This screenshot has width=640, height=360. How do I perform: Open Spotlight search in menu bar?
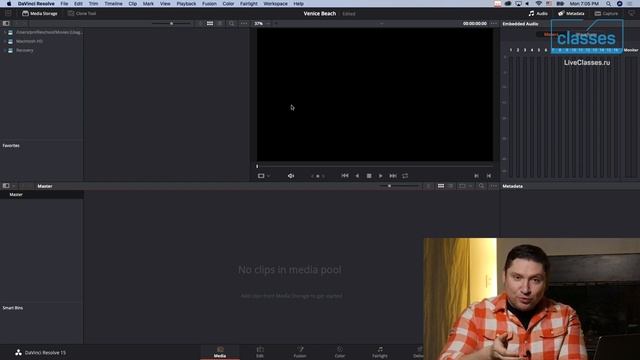(608, 4)
